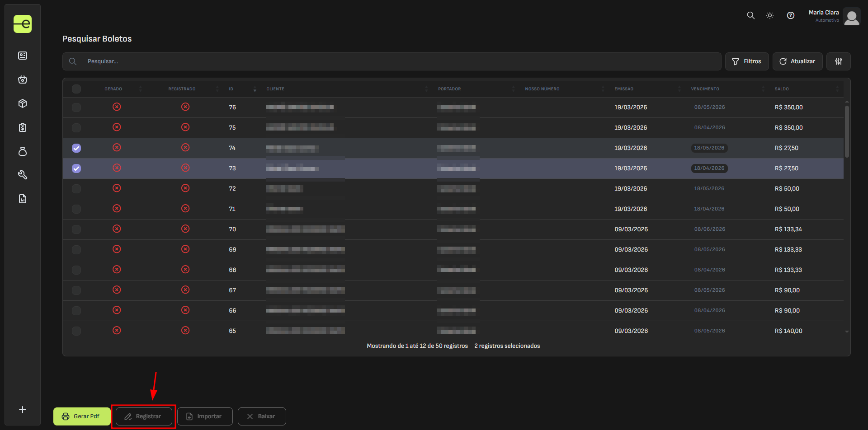Open the help question mark icon
868x430 pixels.
coord(790,15)
